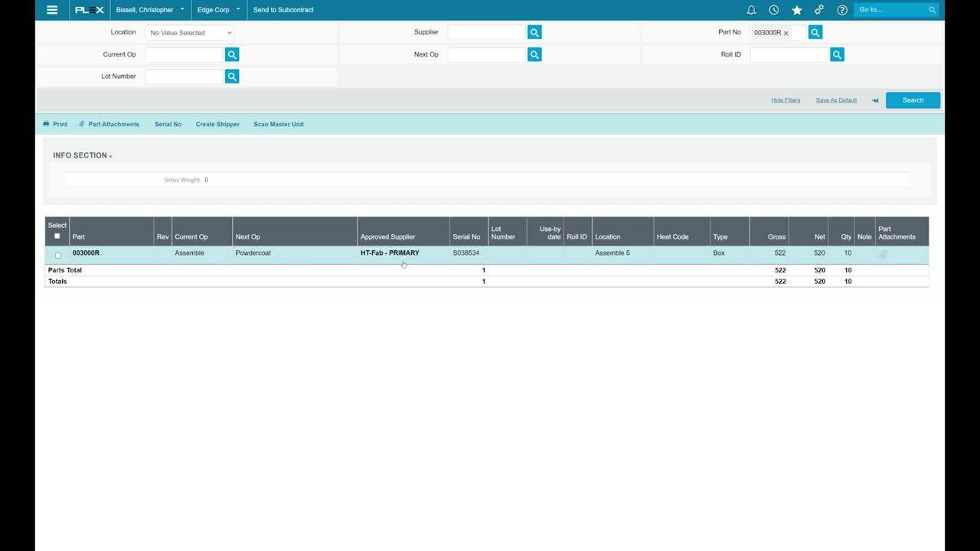Image resolution: width=980 pixels, height=551 pixels.
Task: Click the Serial No column header
Action: pos(469,231)
